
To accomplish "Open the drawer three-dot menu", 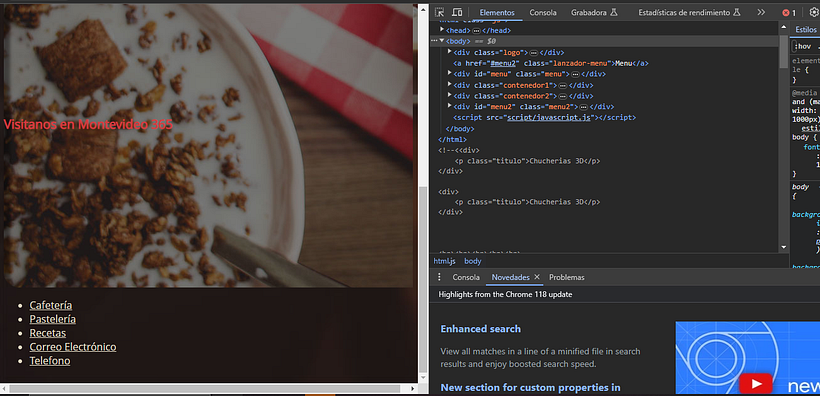I will pyautogui.click(x=439, y=277).
